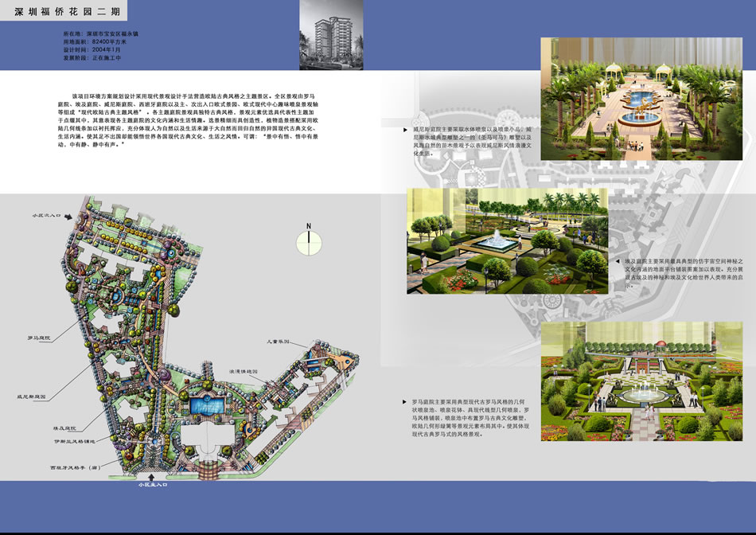This screenshot has height=535, width=756.
Task: Open the black-and-white tower building photo
Action: (331, 35)
